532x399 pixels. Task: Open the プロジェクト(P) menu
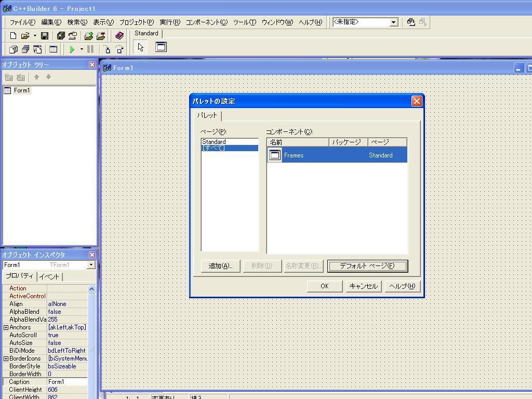136,22
